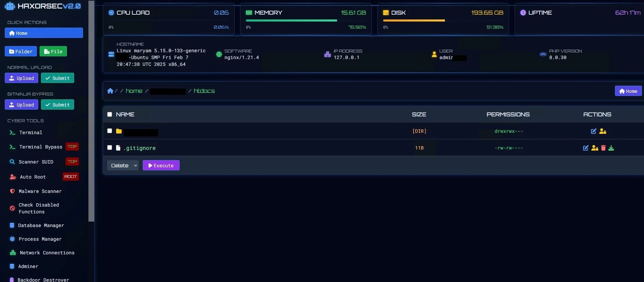Click the breadcrumb root home icon
Viewport: 644px width, 282px height.
point(110,91)
